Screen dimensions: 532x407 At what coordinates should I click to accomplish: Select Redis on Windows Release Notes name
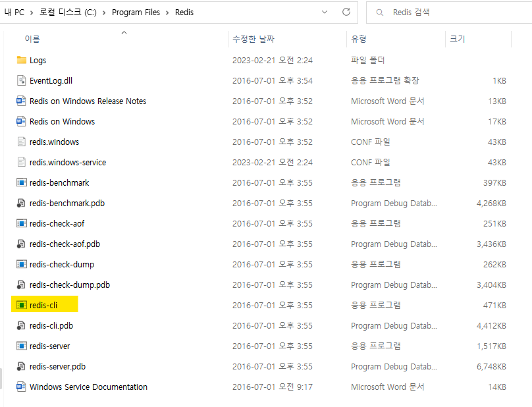pyautogui.click(x=88, y=101)
